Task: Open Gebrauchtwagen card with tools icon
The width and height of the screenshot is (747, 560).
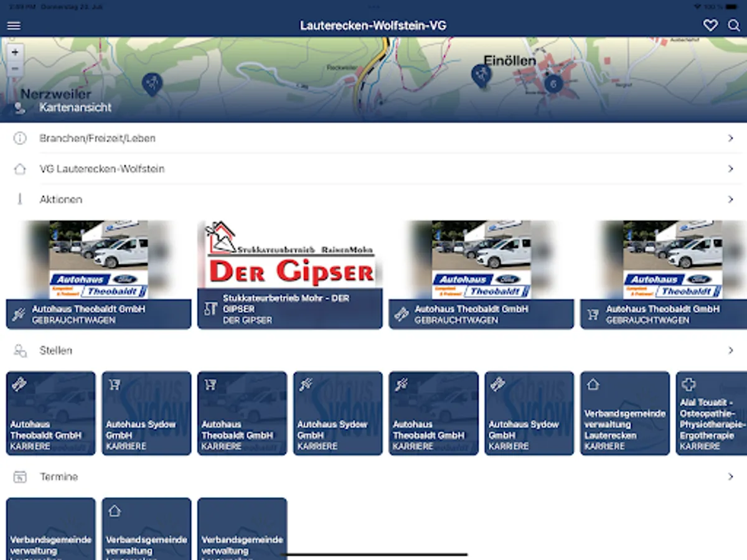Action: [99, 274]
